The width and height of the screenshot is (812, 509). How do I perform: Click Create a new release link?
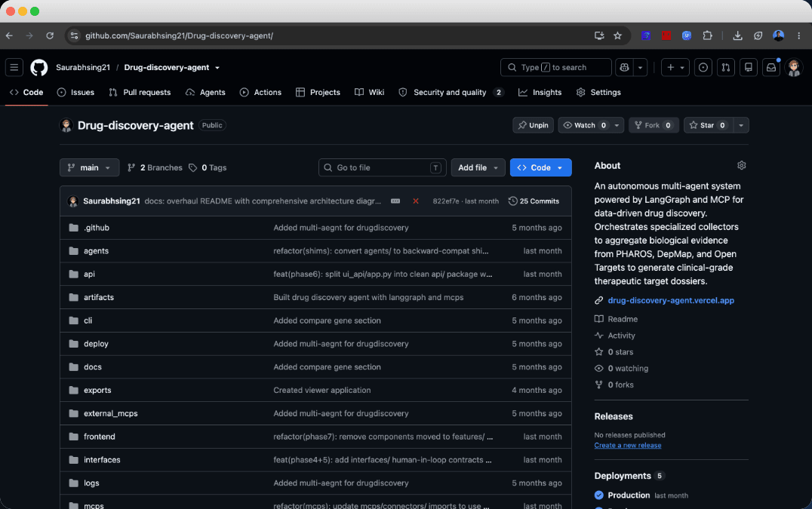pyautogui.click(x=628, y=446)
